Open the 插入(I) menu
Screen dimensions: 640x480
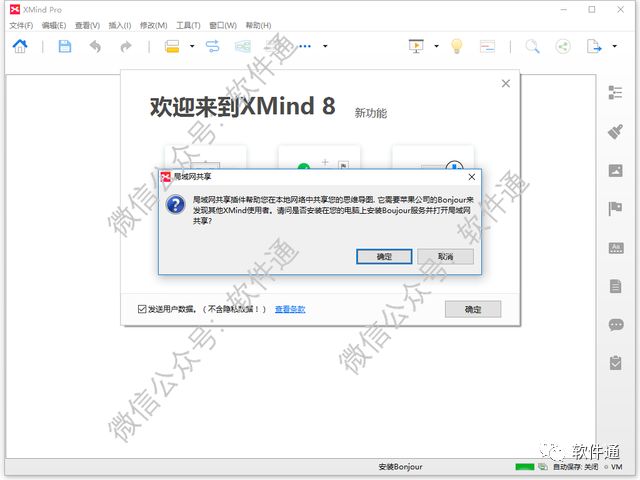tap(120, 25)
